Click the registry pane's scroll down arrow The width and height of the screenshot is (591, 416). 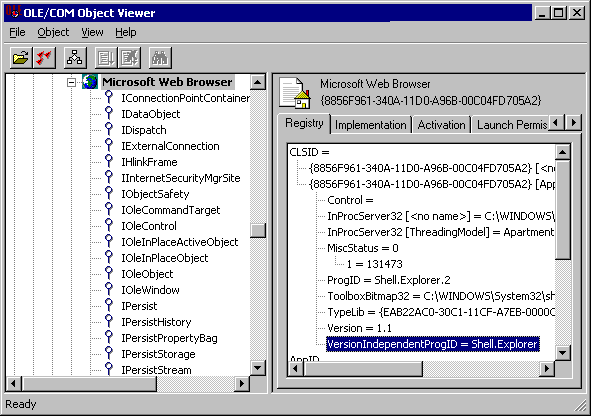[x=563, y=353]
